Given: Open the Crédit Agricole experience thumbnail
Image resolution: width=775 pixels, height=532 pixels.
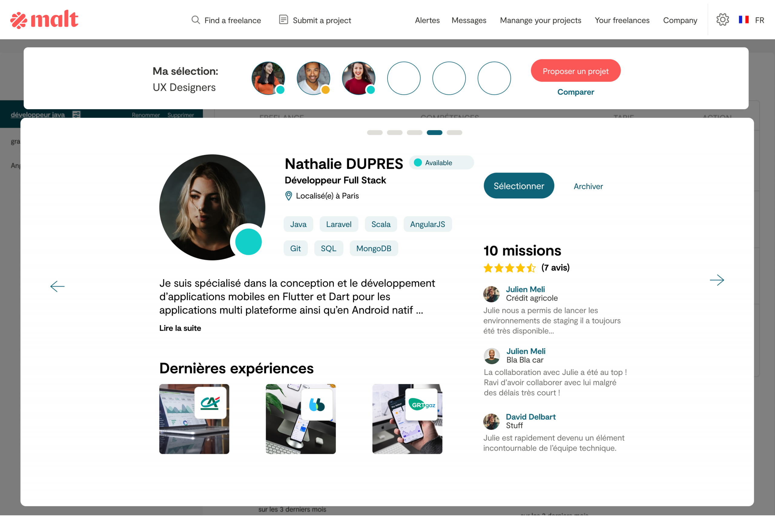Looking at the screenshot, I should coord(194,419).
